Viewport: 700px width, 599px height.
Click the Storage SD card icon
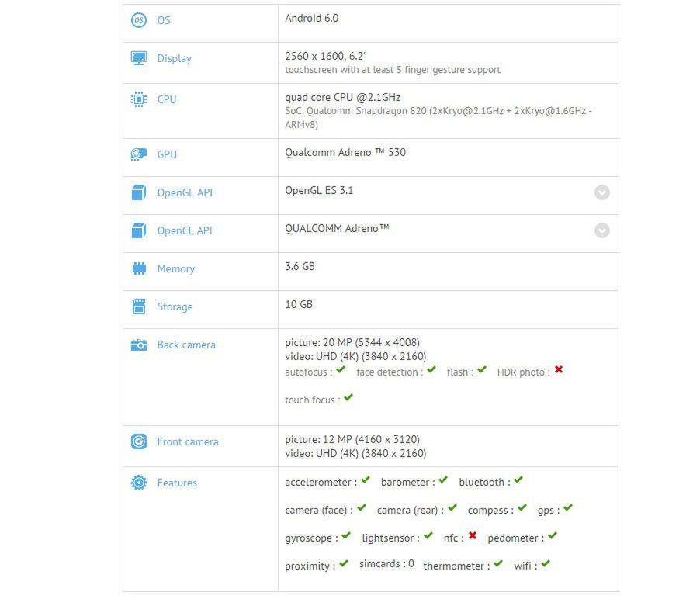coord(139,306)
